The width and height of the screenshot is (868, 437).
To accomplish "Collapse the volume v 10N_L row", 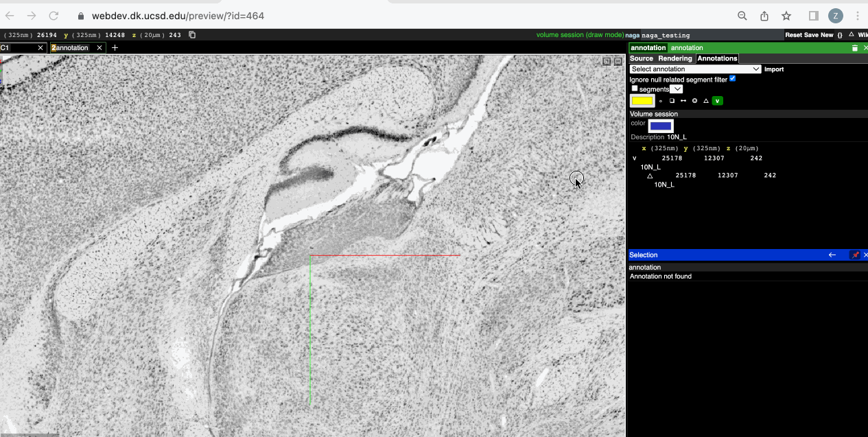I will pos(634,158).
